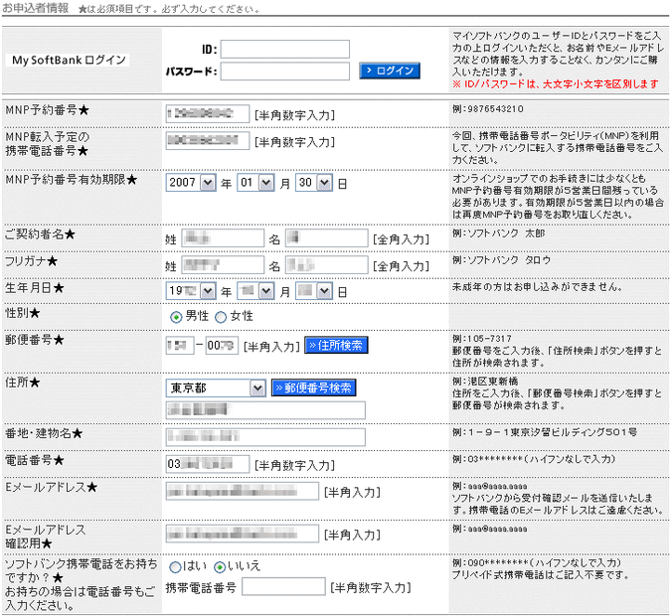672x616 pixels.
Task: Click the text 未成年の方はお申し込みができません
Action: coord(537,287)
